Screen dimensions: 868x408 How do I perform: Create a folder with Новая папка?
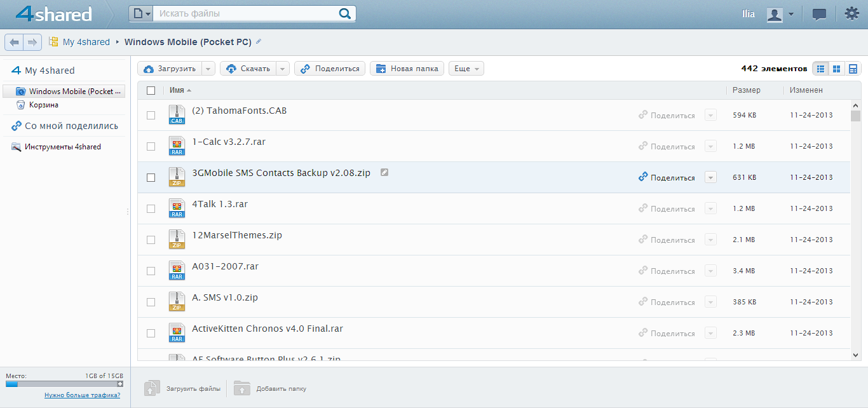point(407,69)
